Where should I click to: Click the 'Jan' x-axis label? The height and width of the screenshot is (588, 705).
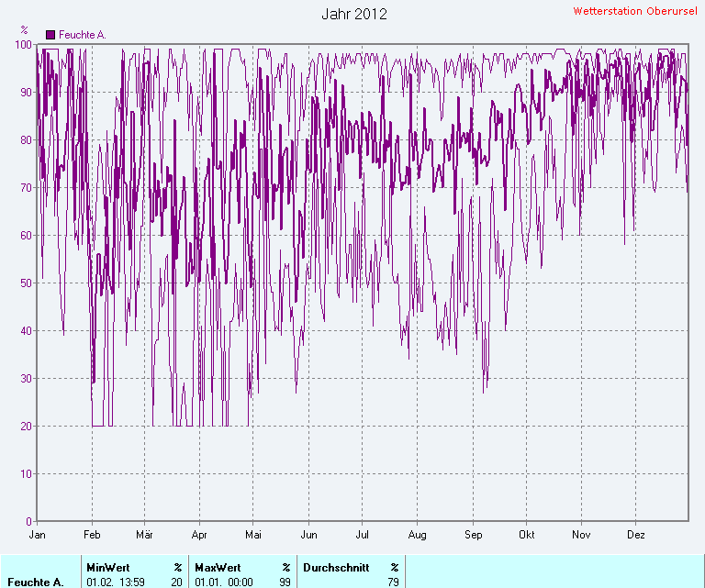[x=37, y=535]
